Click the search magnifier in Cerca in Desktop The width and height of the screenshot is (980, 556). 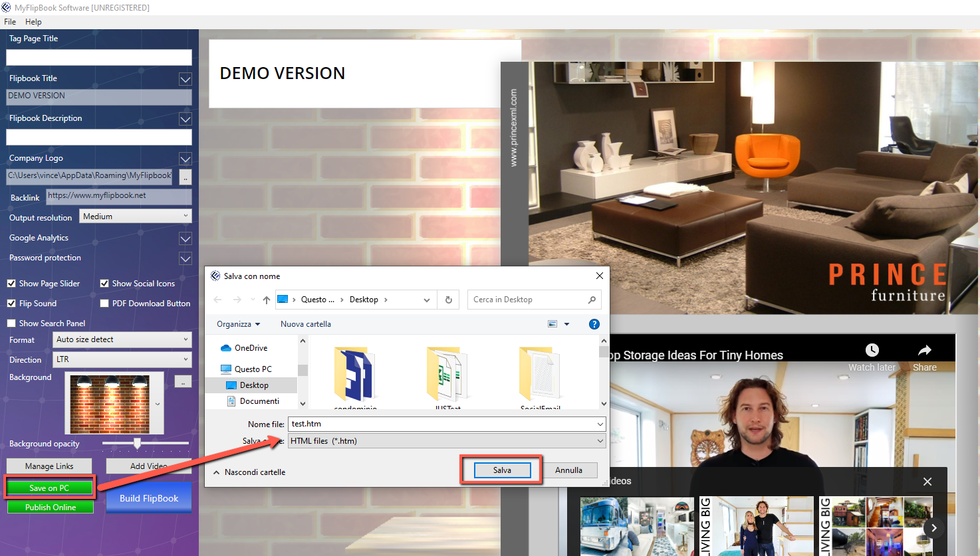[x=591, y=300]
